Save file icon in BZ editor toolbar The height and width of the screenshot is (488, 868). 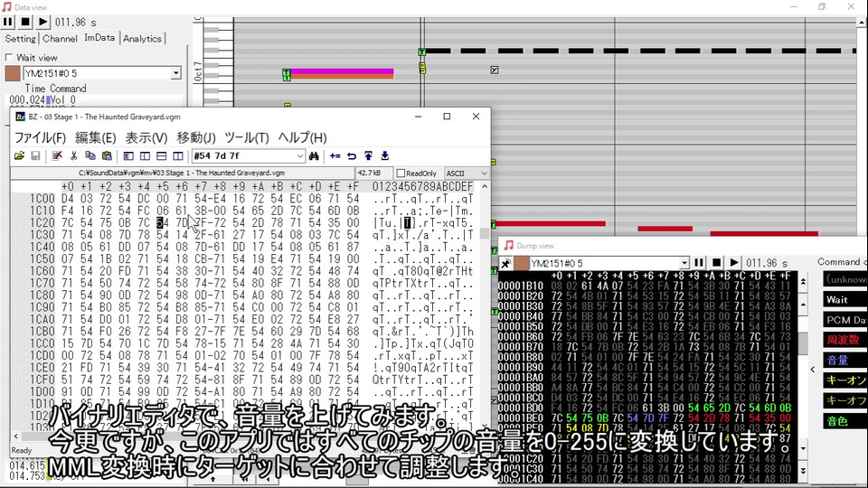click(x=35, y=156)
